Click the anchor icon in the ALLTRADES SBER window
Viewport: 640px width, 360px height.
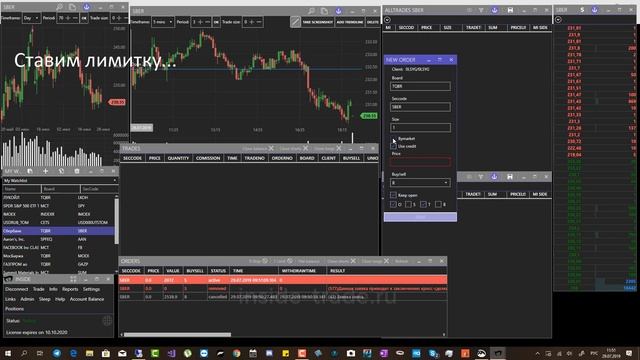[494, 10]
